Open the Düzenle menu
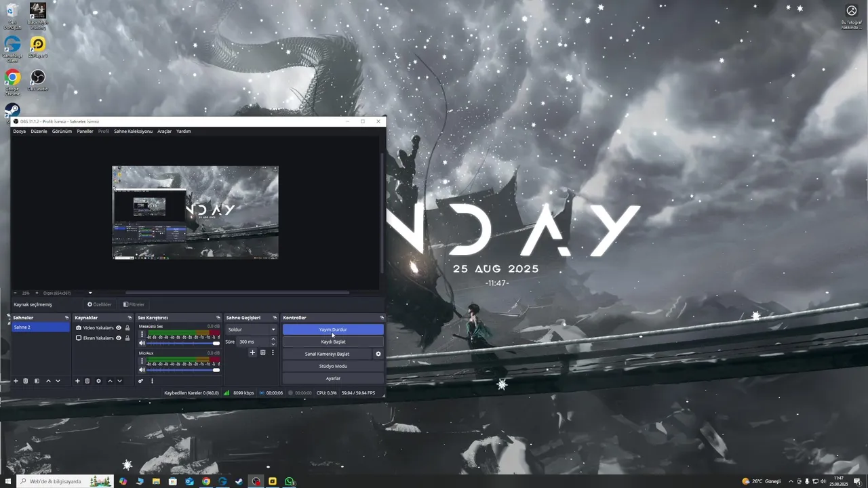868x488 pixels. tap(39, 131)
